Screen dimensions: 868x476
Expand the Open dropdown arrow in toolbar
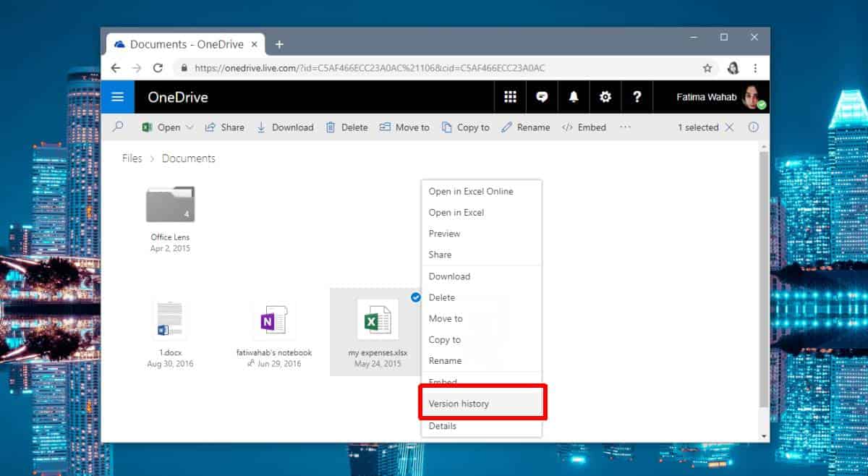click(x=190, y=127)
